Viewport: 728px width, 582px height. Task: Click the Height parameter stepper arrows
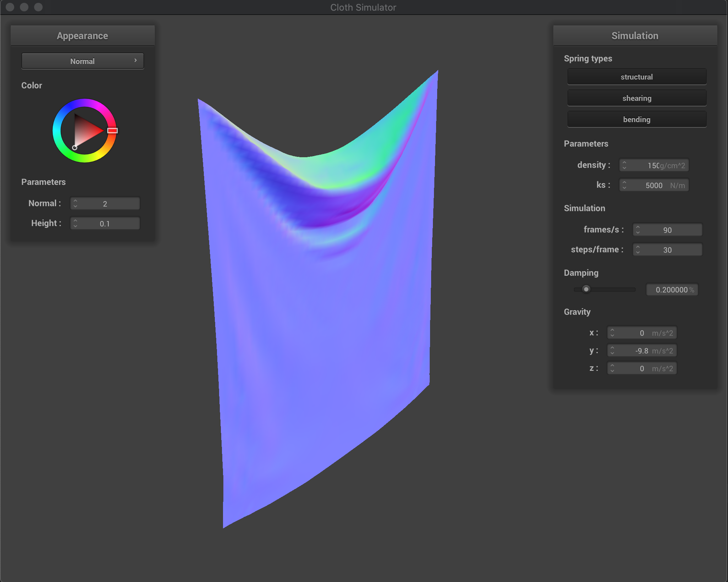point(75,224)
